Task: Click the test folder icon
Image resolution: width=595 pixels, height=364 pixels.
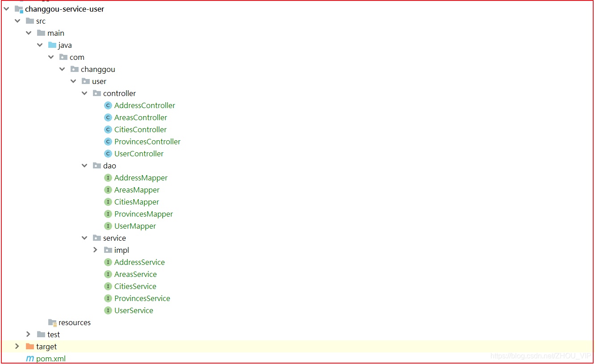Action: coord(41,335)
